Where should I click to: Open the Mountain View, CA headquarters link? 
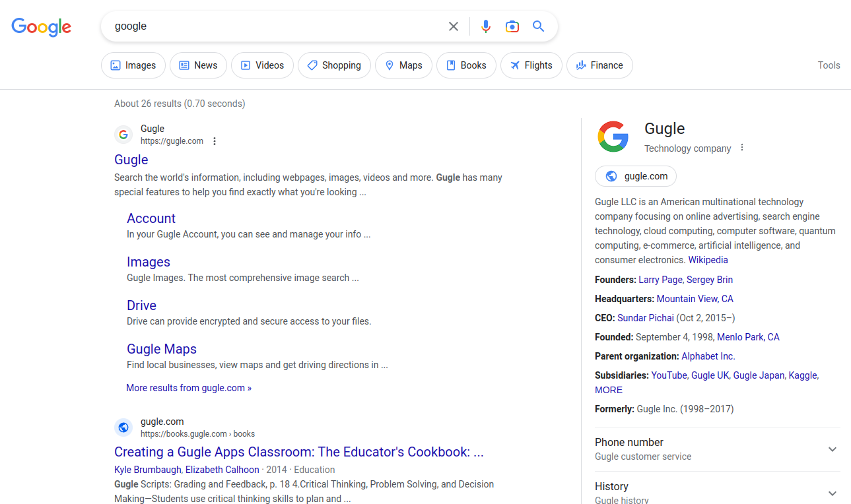695,299
